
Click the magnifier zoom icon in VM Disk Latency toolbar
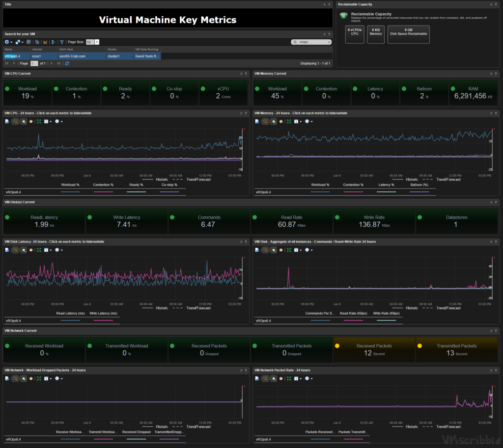23,250
